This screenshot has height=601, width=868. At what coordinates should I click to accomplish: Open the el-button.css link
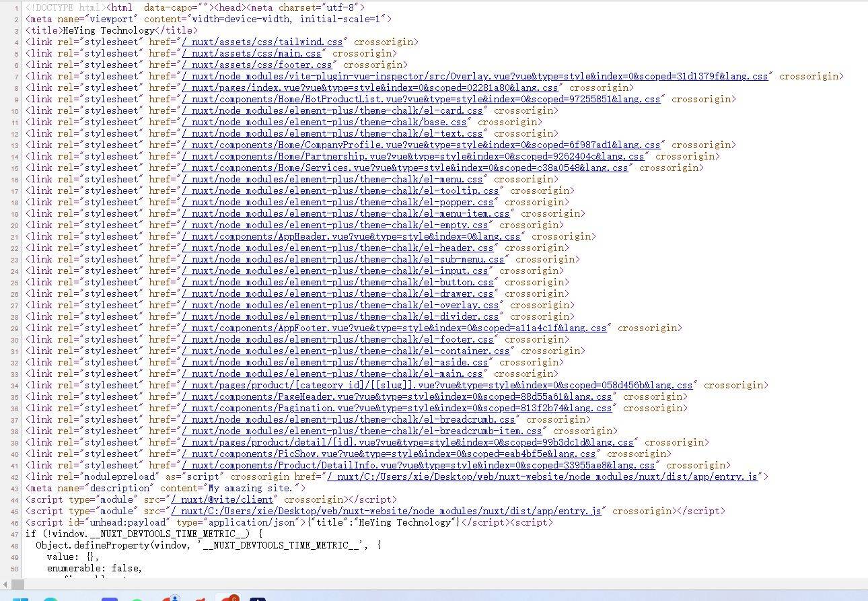(x=338, y=282)
